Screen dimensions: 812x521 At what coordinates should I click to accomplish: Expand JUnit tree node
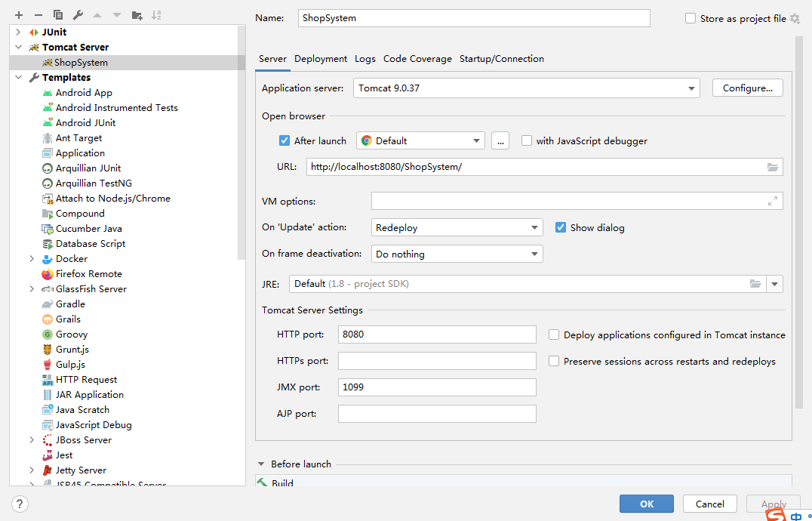point(19,32)
